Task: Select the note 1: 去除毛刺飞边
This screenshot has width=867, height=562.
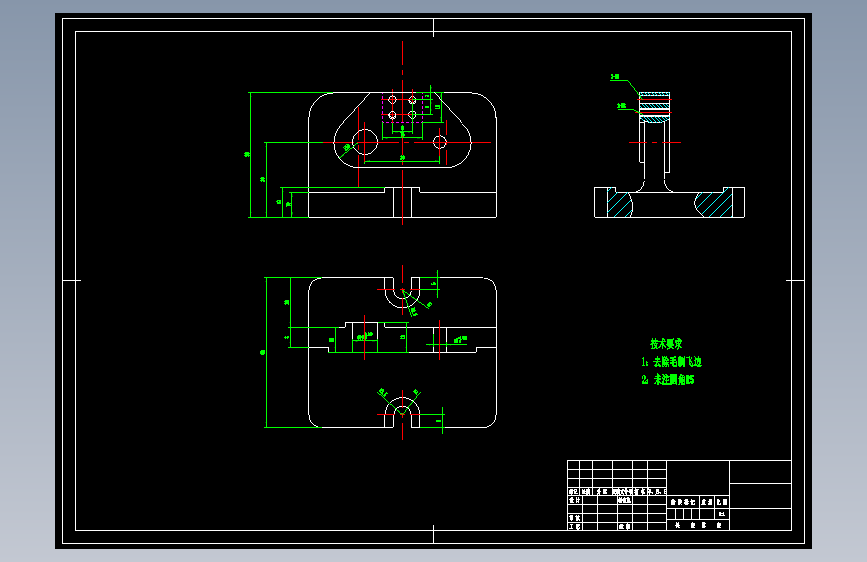Action: click(671, 362)
